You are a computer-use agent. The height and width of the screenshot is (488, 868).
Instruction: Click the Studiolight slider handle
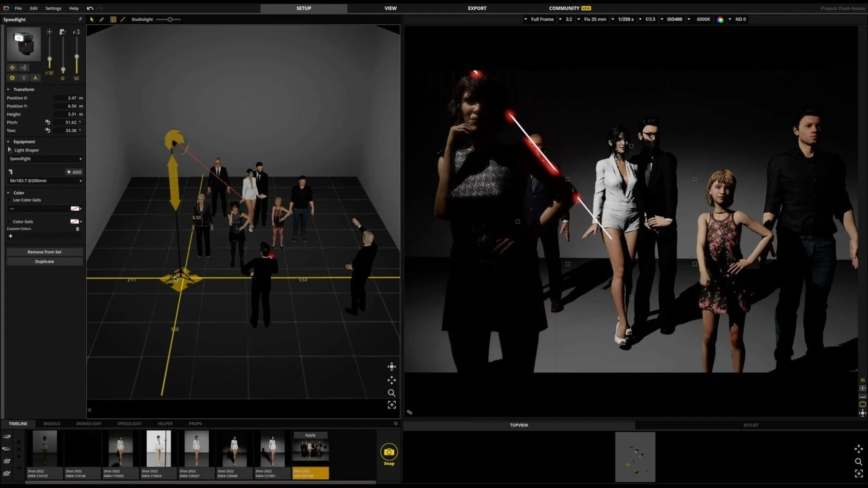(170, 20)
